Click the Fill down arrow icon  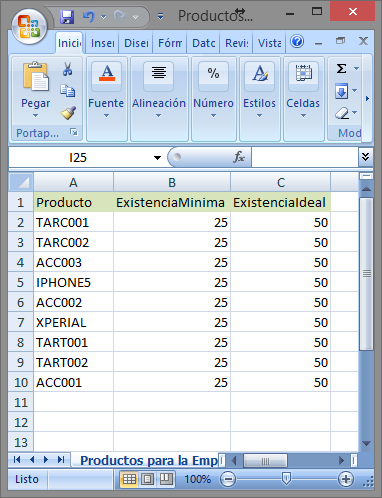342,91
